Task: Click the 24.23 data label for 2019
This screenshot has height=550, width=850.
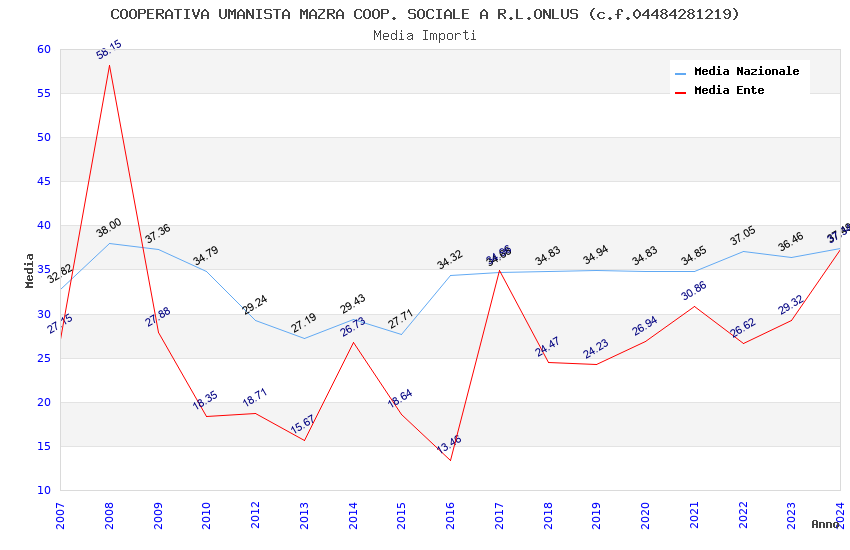Action: point(596,349)
